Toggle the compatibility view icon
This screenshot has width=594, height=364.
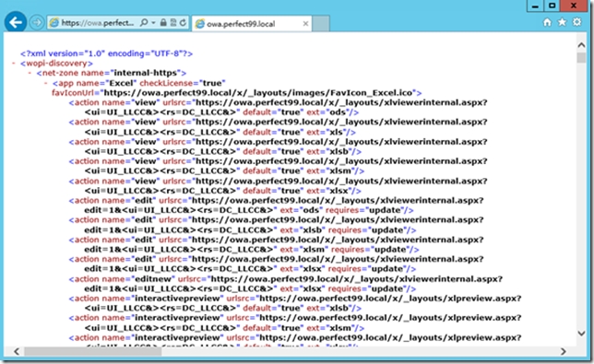tap(173, 23)
